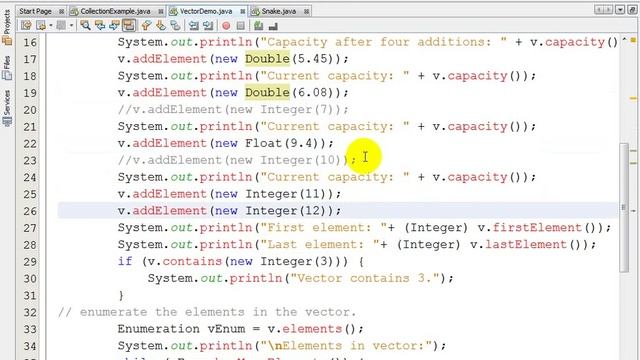This screenshot has width=640, height=360.
Task: Open the Back history dropdown arrow
Action: (x=51, y=26)
